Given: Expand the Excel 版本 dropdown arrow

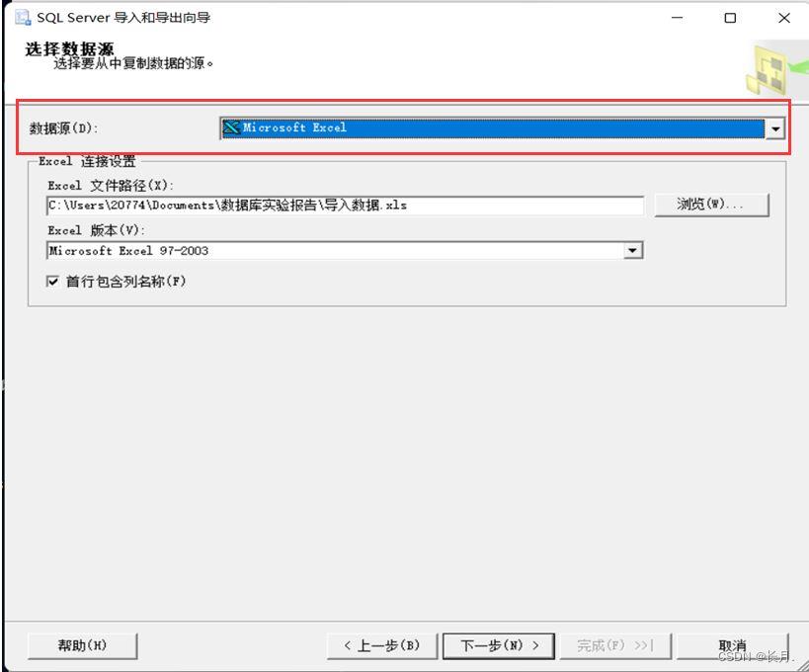Looking at the screenshot, I should pos(633,251).
